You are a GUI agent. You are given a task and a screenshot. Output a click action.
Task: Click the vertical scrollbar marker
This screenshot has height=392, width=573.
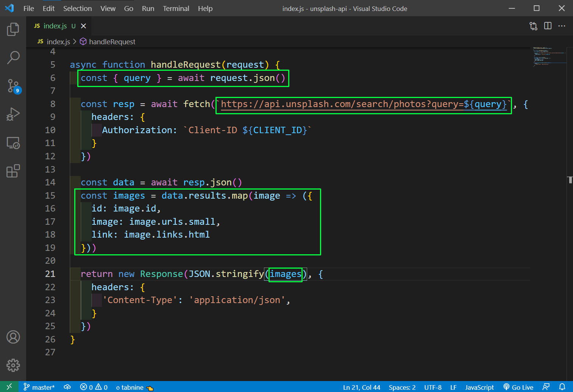pos(570,180)
